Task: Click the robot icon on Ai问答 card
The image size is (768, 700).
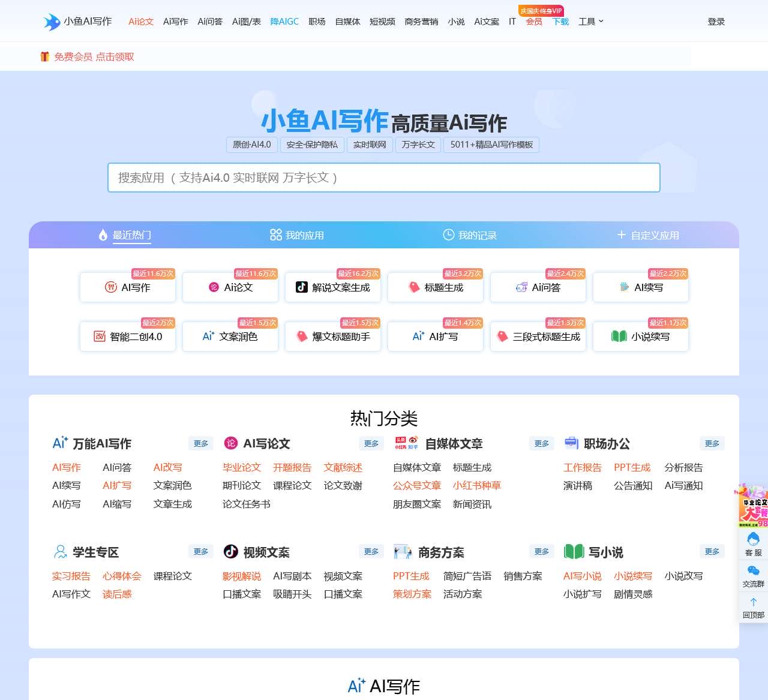Action: point(521,287)
